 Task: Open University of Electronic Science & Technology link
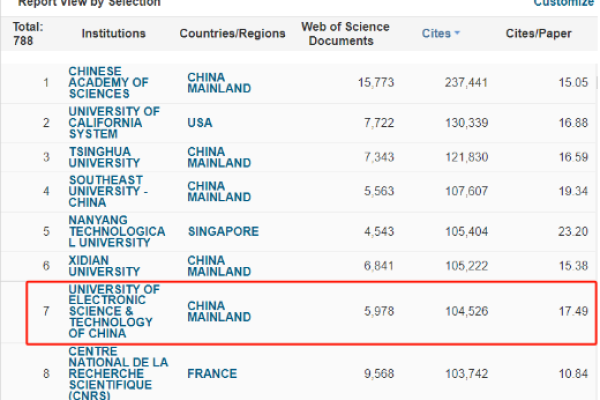pyautogui.click(x=114, y=311)
